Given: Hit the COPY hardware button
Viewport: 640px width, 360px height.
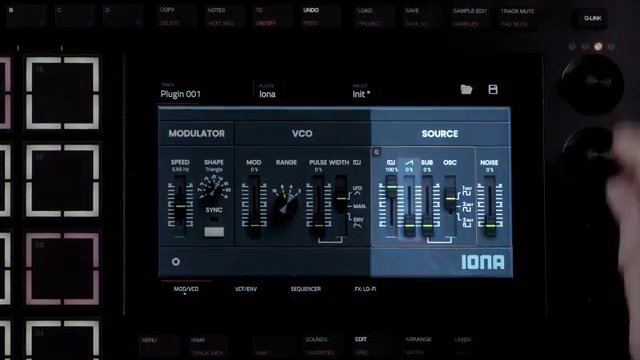Looking at the screenshot, I should click(x=177, y=16).
